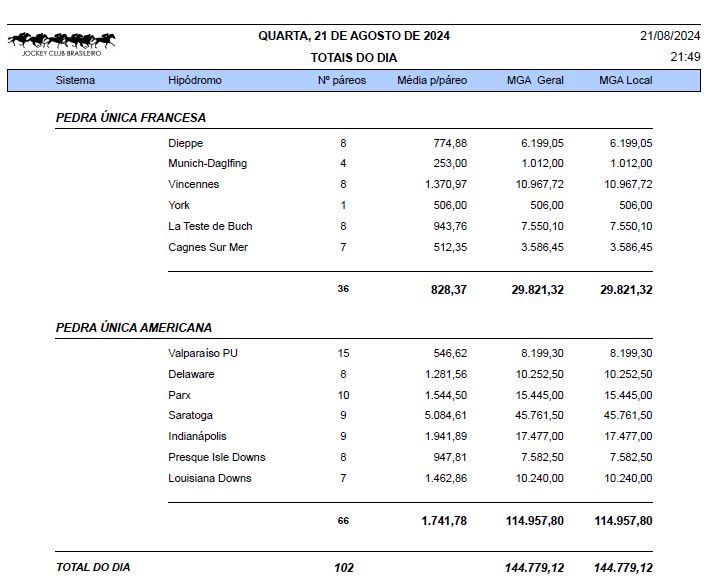
Task: Click the Delaware row name
Action: click(x=191, y=374)
